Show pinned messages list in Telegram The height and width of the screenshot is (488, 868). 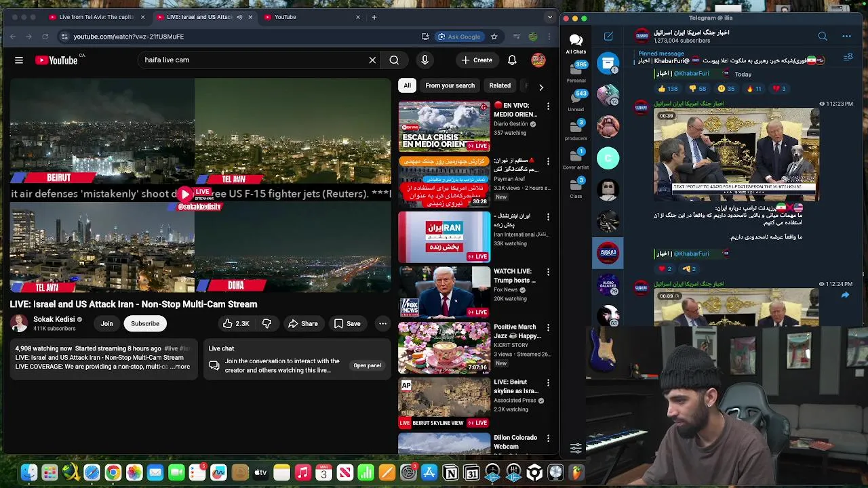point(848,58)
